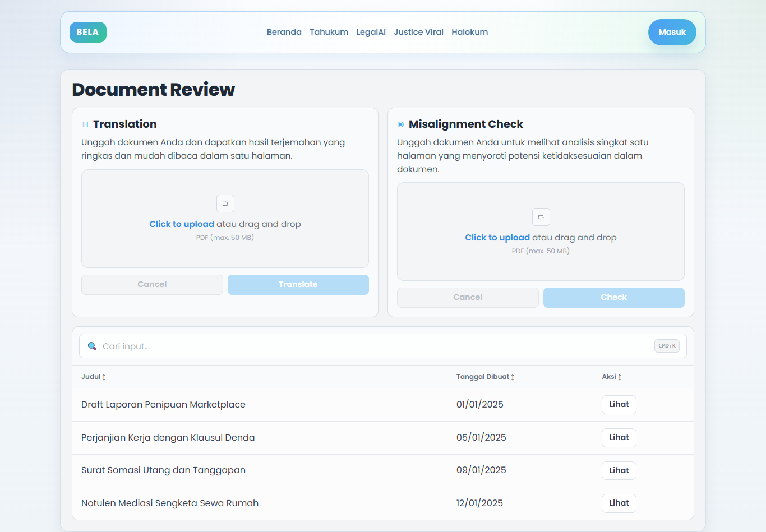Screen dimensions: 766x532
Task: Sort table by Judul column
Action: (x=93, y=377)
